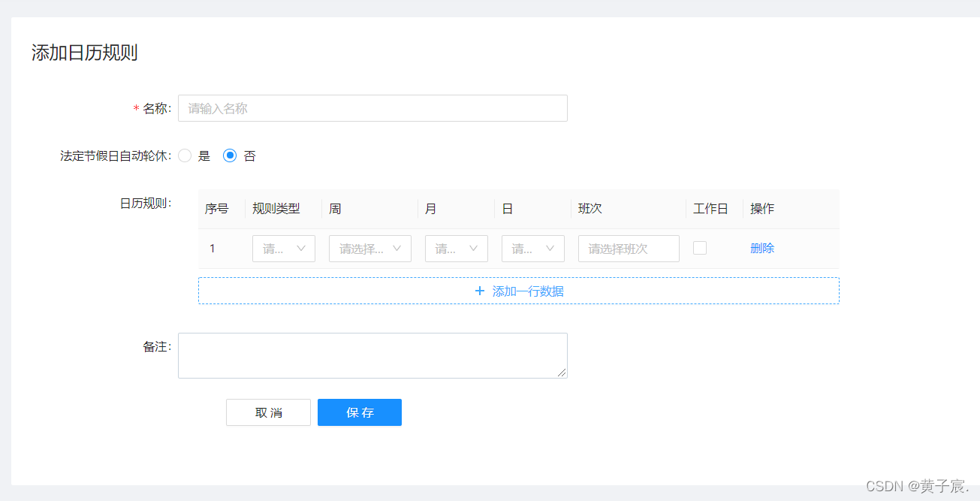This screenshot has width=980, height=501.
Task: Open the 规则类型 dropdown
Action: point(283,248)
